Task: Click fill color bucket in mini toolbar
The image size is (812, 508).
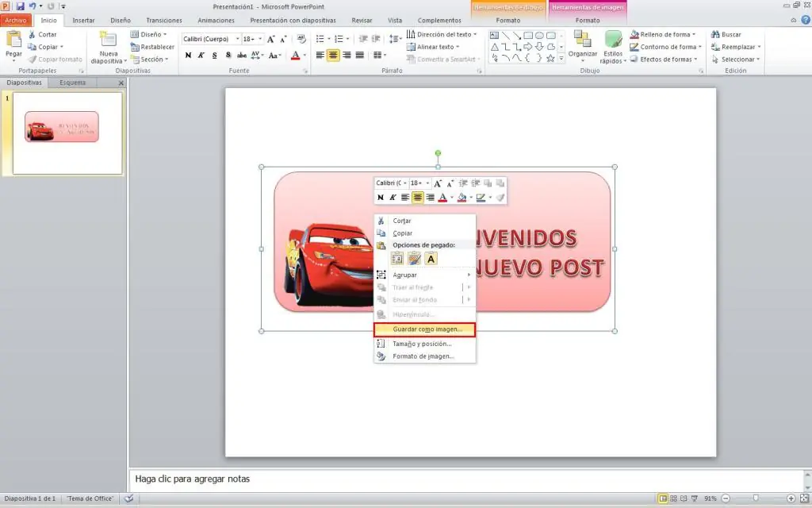Action: point(462,198)
